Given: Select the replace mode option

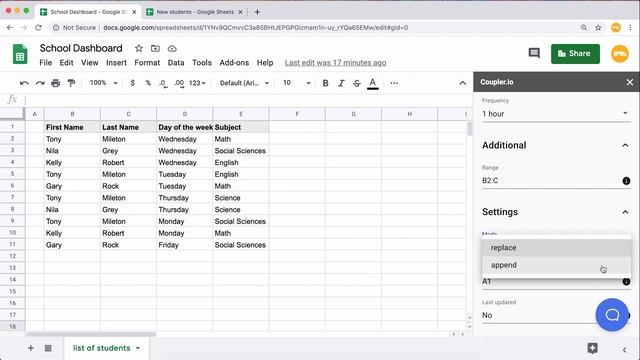Looking at the screenshot, I should pos(556,248).
